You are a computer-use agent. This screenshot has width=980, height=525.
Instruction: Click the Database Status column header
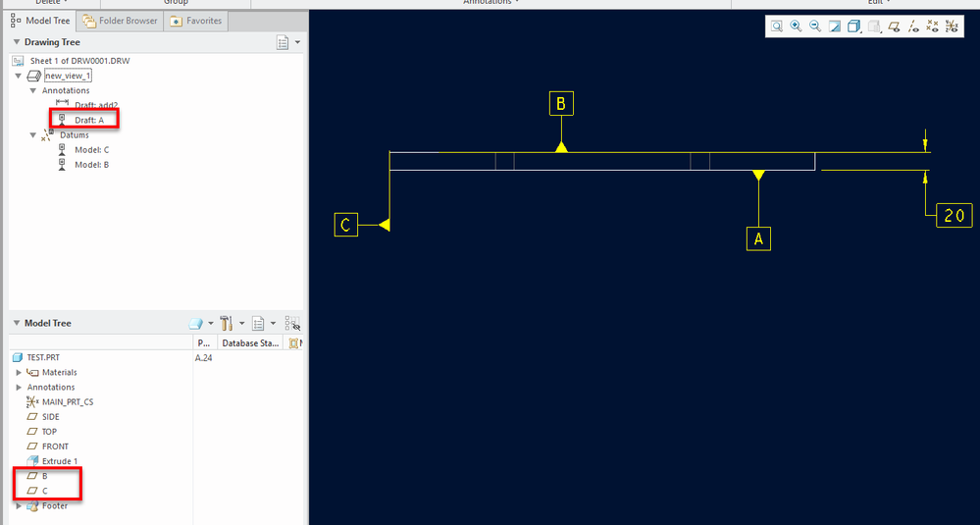pyautogui.click(x=250, y=343)
